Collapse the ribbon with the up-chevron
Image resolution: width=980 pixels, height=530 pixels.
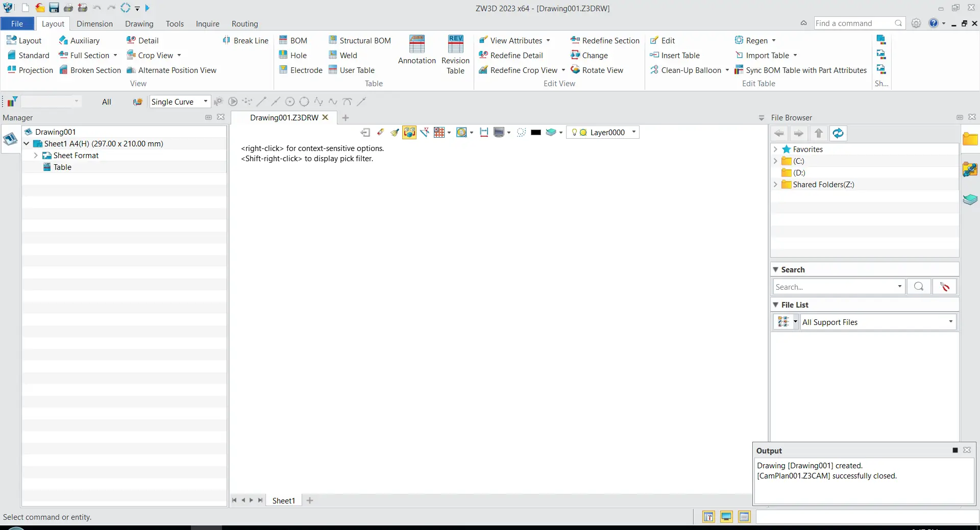[803, 23]
